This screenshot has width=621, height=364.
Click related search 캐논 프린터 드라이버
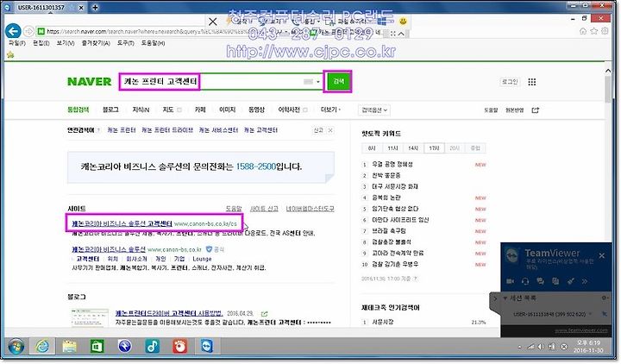[x=167, y=130]
